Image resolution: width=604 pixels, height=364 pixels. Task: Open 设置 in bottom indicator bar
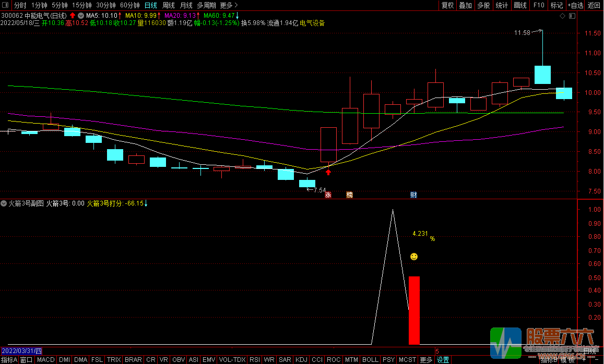click(x=443, y=360)
